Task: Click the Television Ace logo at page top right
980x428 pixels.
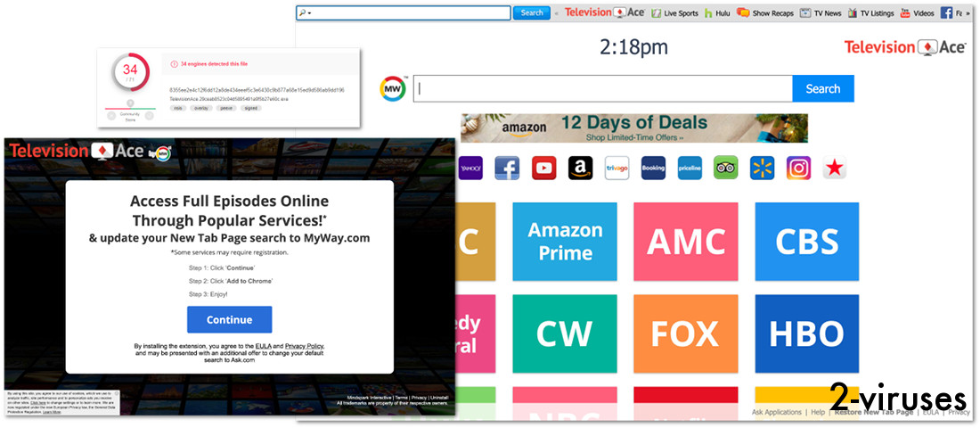Action: tap(905, 47)
